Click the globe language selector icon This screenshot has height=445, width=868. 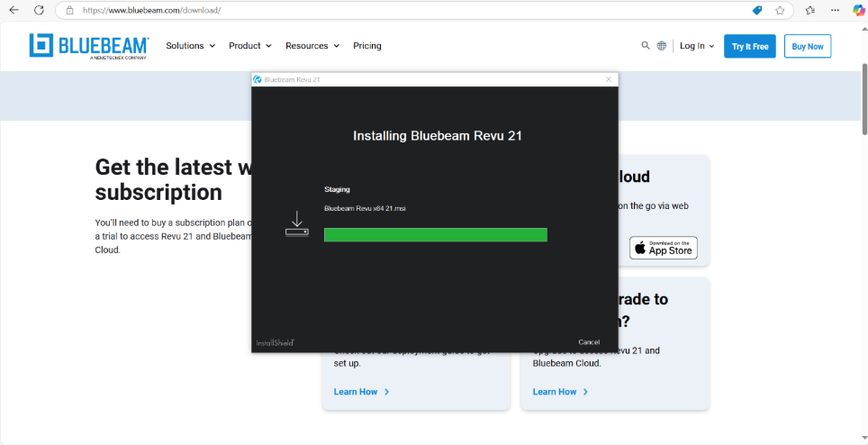[x=662, y=46]
